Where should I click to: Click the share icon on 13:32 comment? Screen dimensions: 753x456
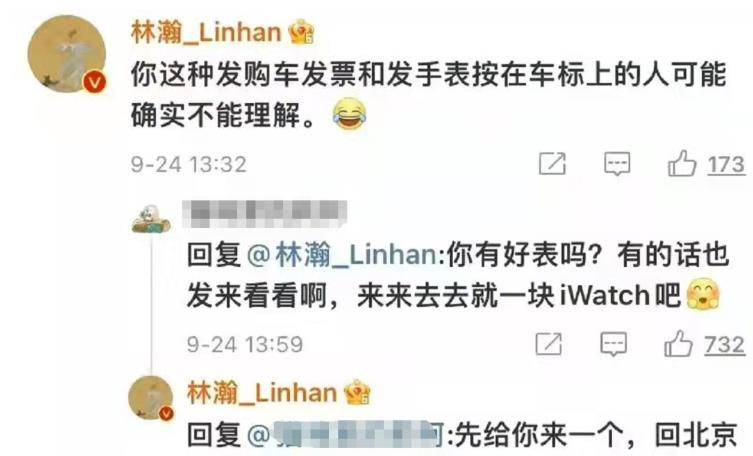pyautogui.click(x=552, y=164)
